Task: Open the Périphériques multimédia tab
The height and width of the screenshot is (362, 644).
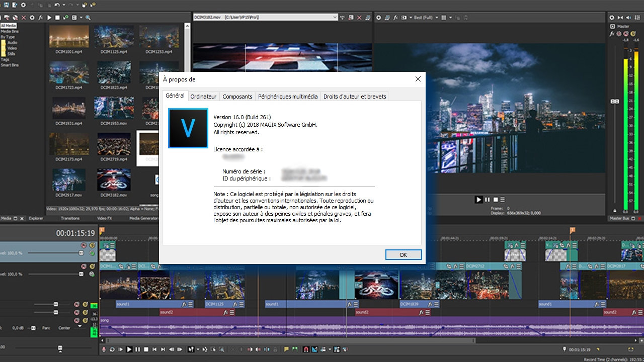Action: click(x=288, y=96)
